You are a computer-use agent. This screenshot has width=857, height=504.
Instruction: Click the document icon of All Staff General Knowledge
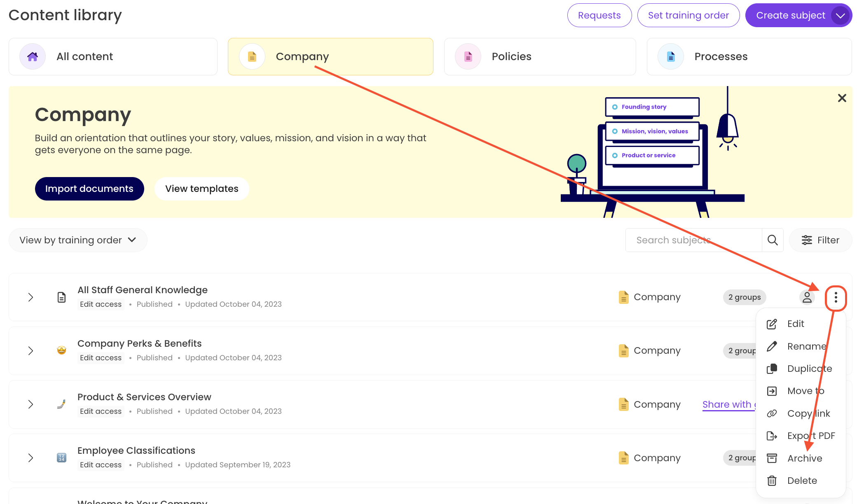(61, 297)
